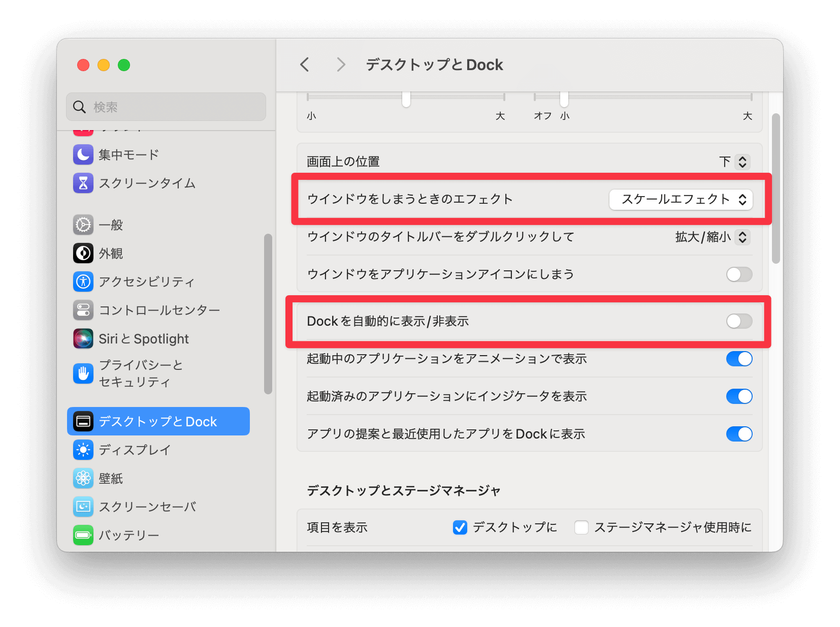Click the オフ label under magnification slider

pos(542,116)
